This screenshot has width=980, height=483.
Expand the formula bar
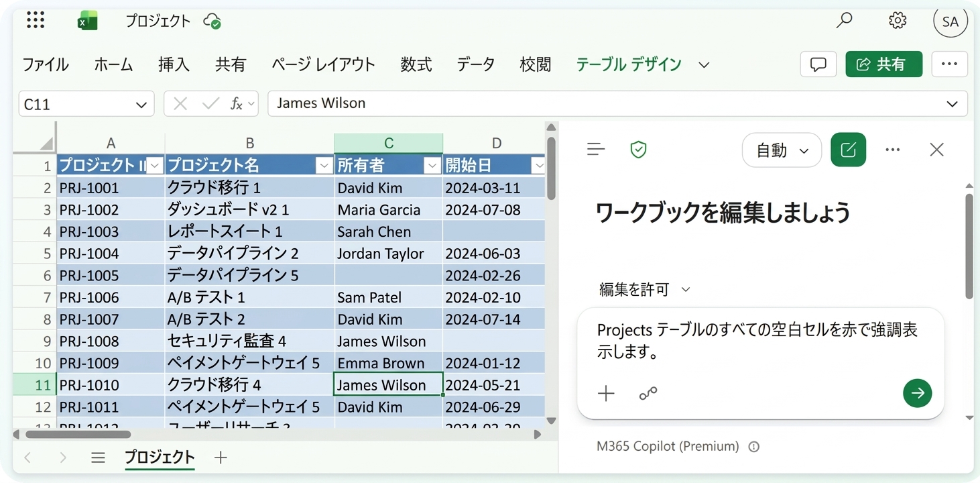[952, 104]
